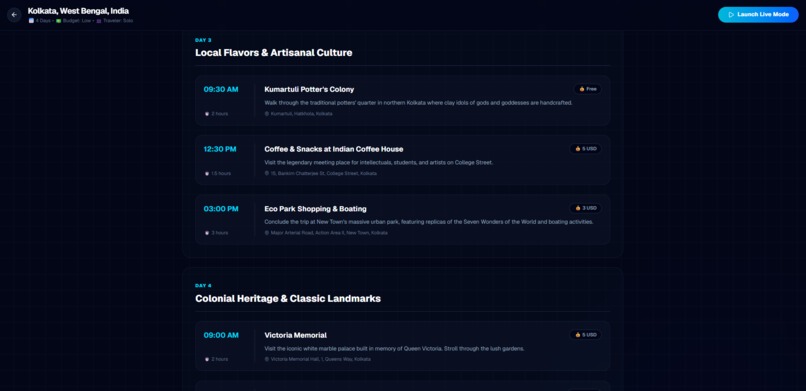
Task: Click the DAY 4 label
Action: 203,286
